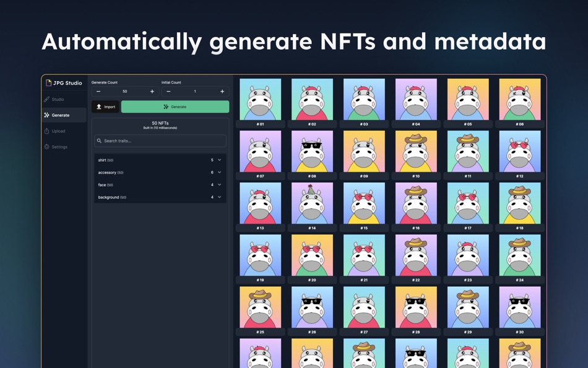
Task: Open NFT thumbnail #06
Action: (520, 100)
